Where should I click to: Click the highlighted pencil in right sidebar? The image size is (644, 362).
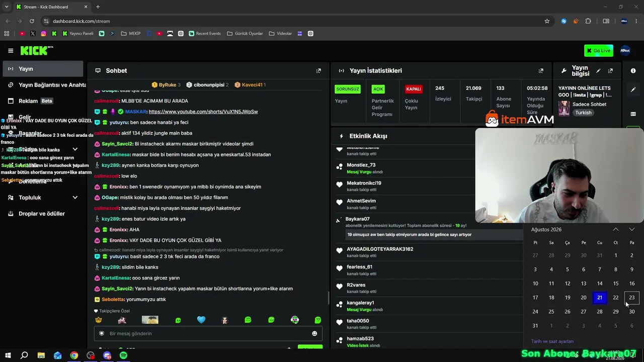coord(633,89)
